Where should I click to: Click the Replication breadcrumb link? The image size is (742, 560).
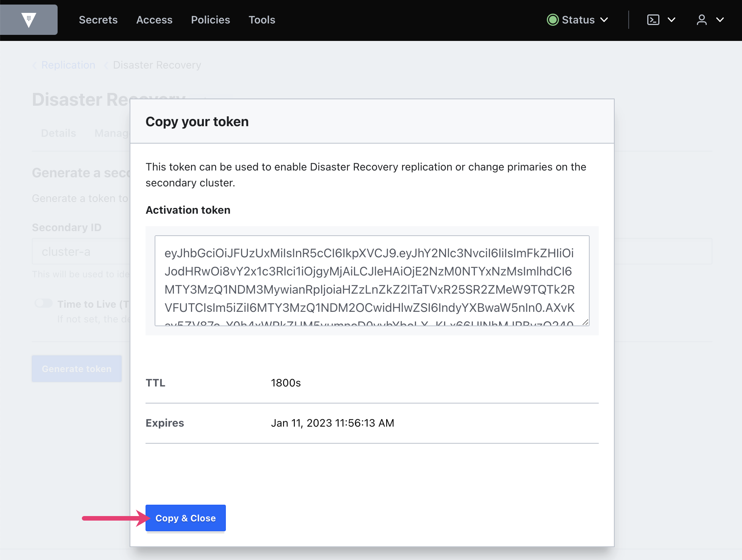[68, 65]
